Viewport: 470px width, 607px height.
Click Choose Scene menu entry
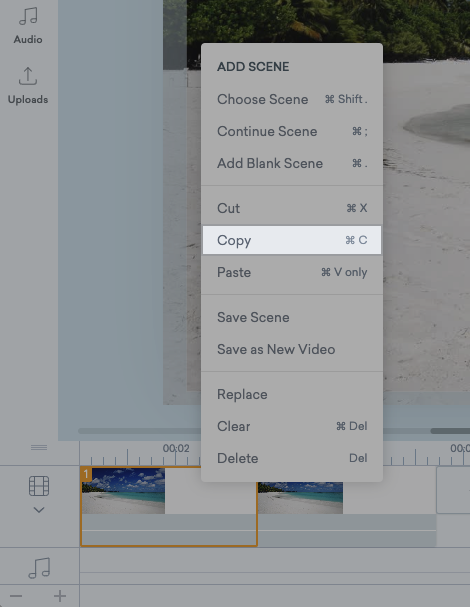pos(292,99)
